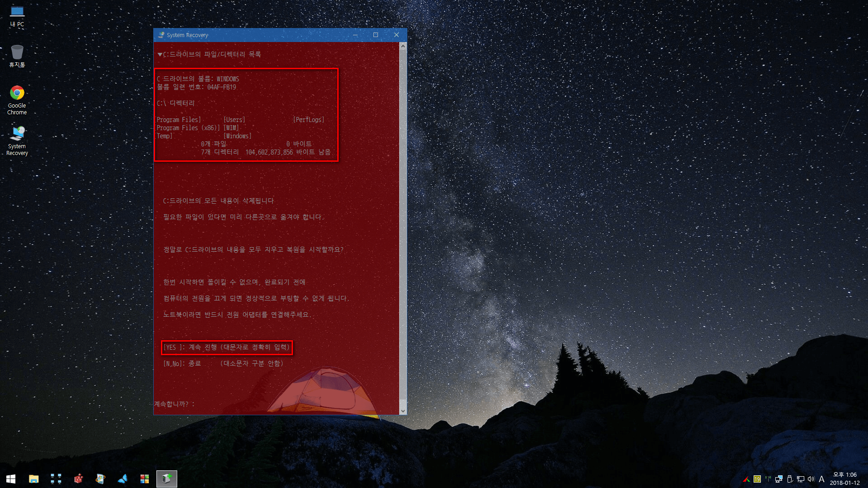Screen dimensions: 868x488
Task: Open the speaker volume tray icon
Action: point(811,479)
